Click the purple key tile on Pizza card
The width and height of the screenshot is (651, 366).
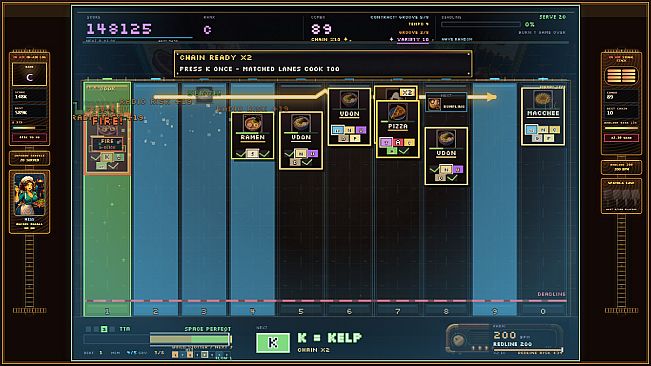point(386,142)
